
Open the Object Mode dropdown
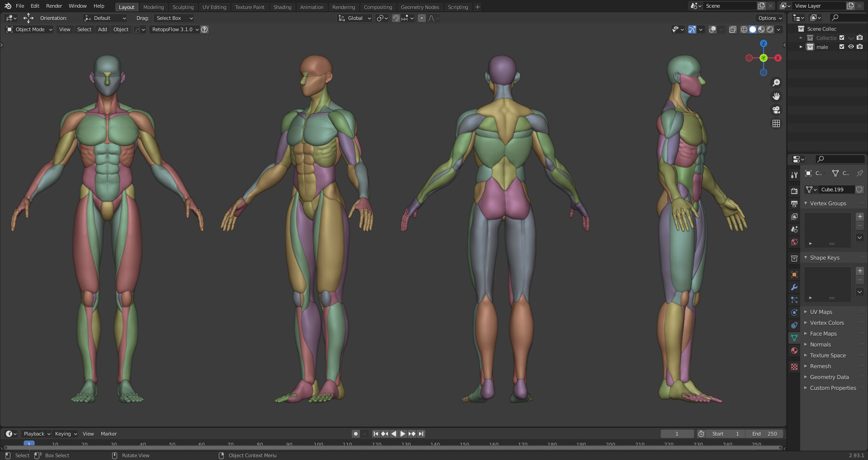[29, 29]
